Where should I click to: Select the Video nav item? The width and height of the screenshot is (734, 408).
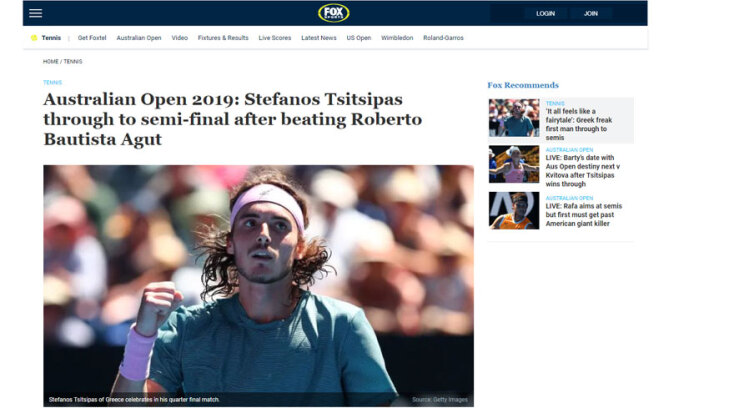tap(179, 38)
